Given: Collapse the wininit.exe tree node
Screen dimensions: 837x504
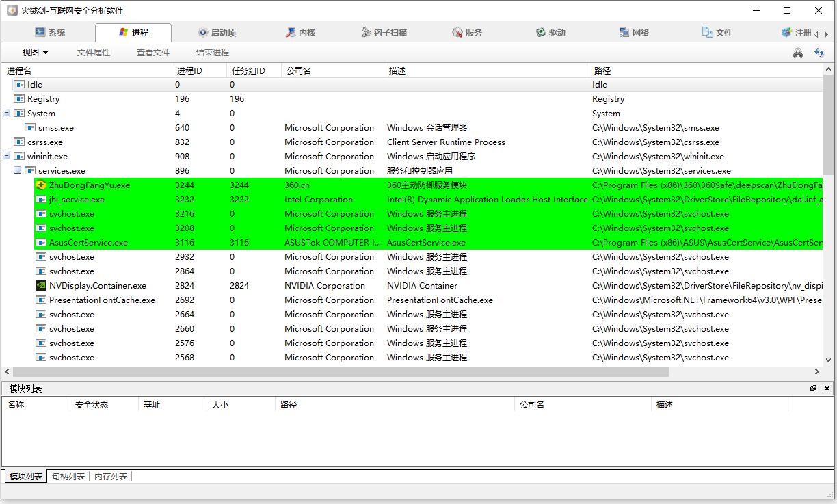Looking at the screenshot, I should (7, 157).
